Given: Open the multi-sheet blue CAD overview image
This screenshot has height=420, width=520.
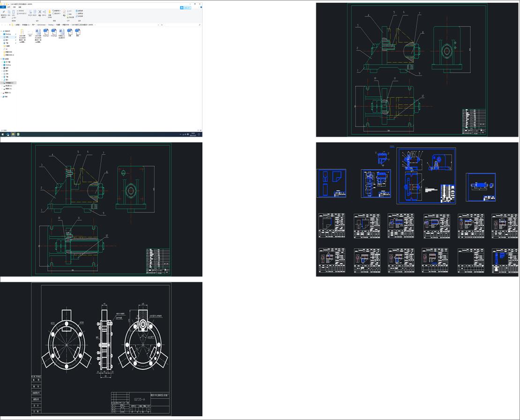Looking at the screenshot, I should (417, 209).
